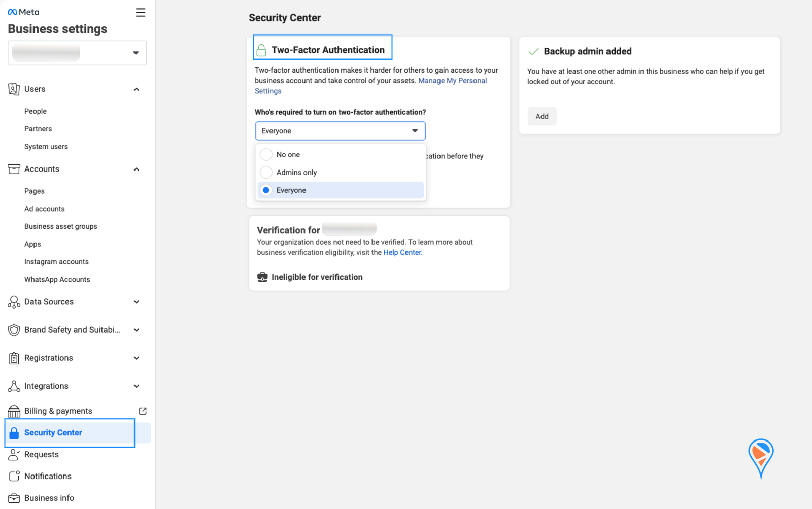Open the Help Center link
This screenshot has height=509, width=812.
click(x=402, y=252)
